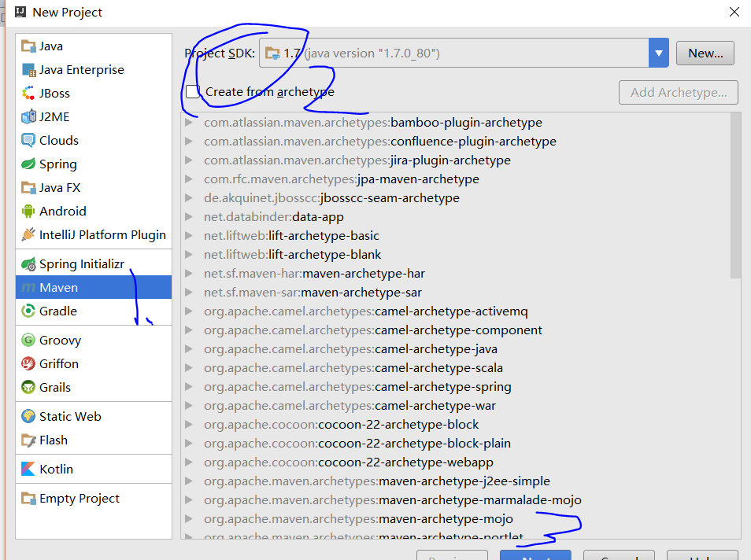The width and height of the screenshot is (751, 560).
Task: Enable Create from archetype checkbox
Action: coord(193,91)
